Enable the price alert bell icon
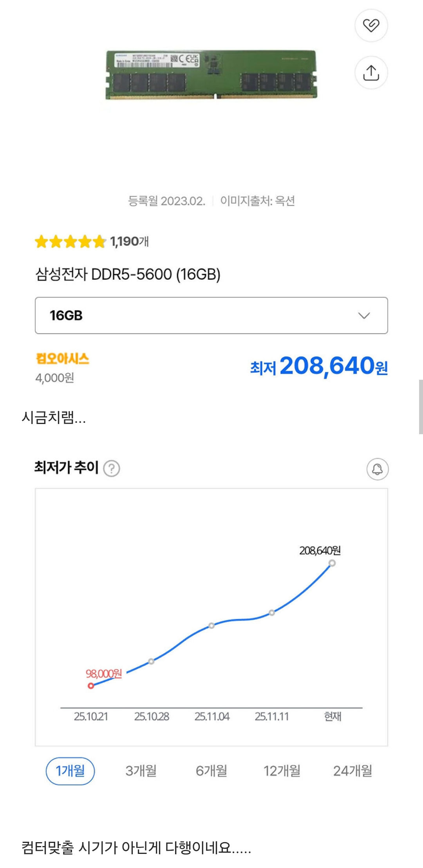 [377, 469]
